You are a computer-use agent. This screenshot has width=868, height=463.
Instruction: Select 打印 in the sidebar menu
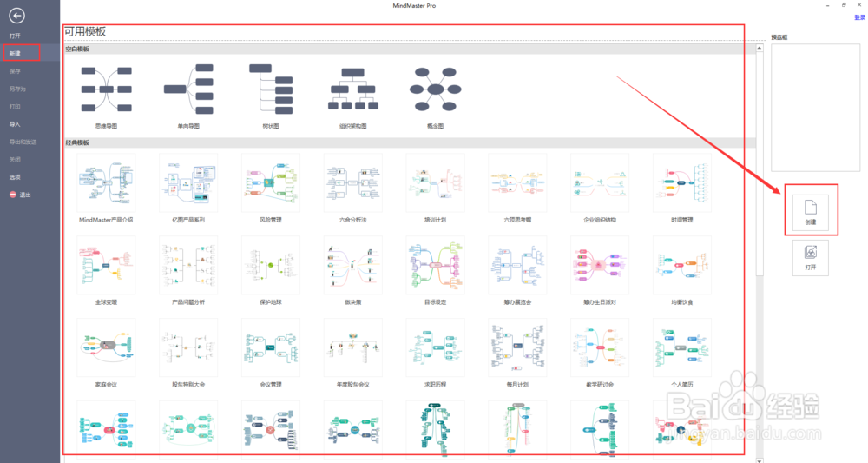(x=15, y=106)
